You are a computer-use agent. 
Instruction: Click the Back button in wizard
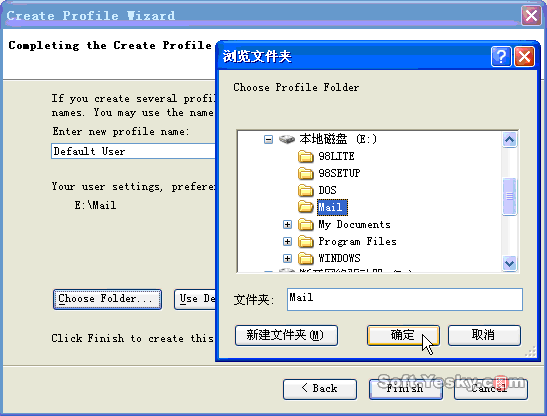(320, 389)
